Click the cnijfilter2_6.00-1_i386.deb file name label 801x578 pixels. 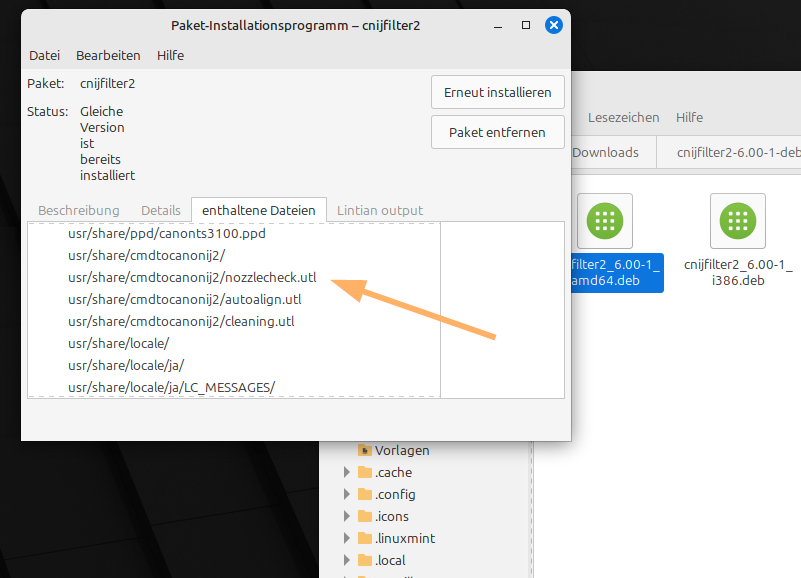738,272
